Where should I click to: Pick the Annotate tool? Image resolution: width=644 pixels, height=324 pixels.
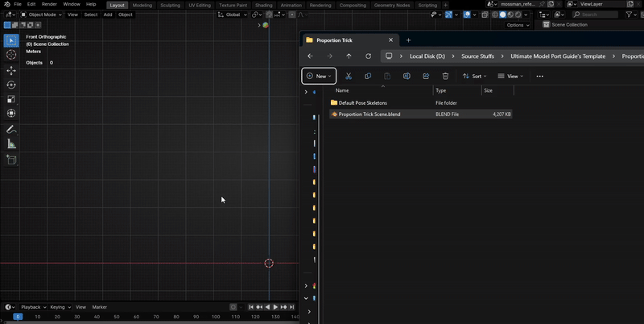(11, 129)
